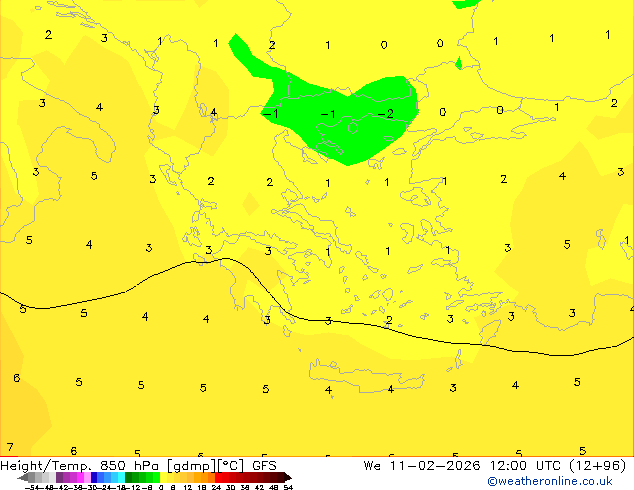
Task: Click the legend scale label '18'
Action: (x=202, y=487)
